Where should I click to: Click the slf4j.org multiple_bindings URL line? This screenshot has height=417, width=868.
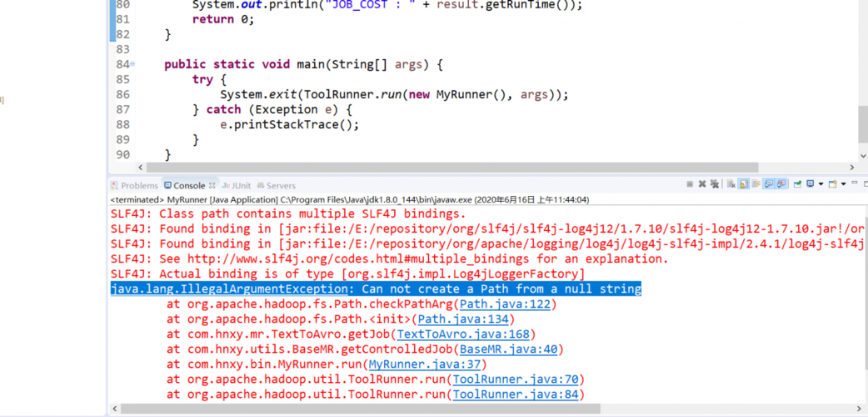coord(390,259)
